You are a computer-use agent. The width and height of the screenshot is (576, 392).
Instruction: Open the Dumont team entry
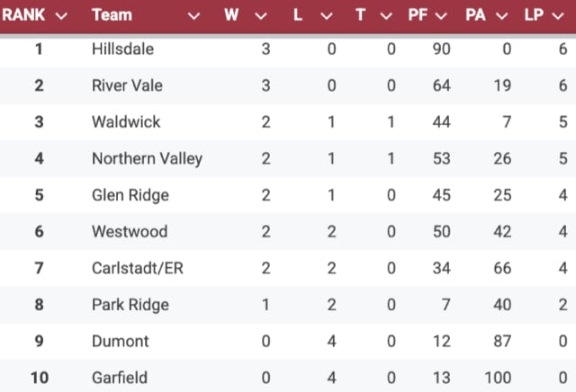[x=118, y=341]
